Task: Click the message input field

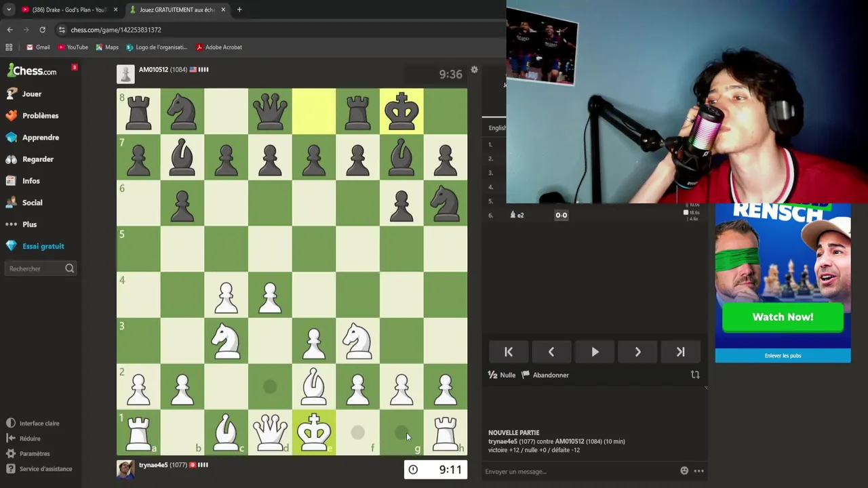Action: coord(580,471)
